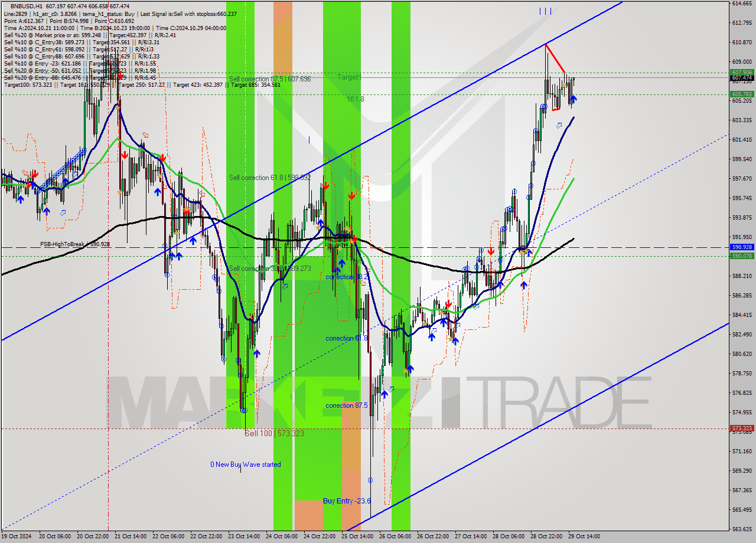The height and width of the screenshot is (543, 756).
Task: Click the 'Target1' label on the chart
Action: [348, 77]
